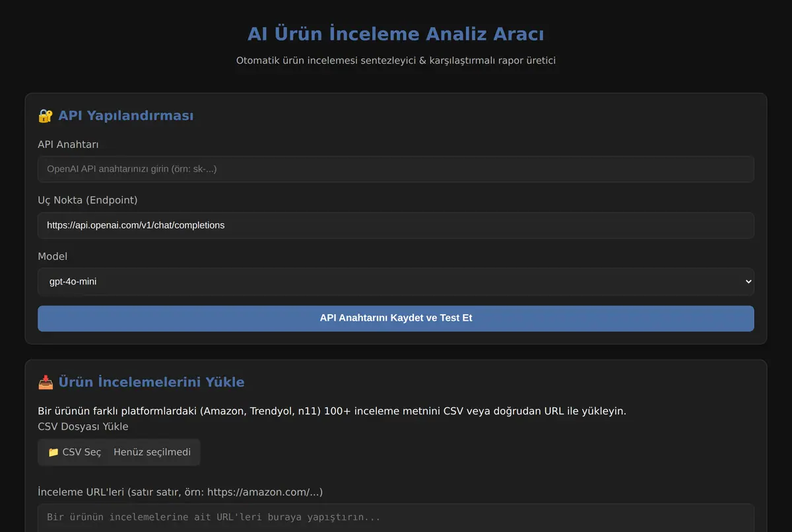
Task: Click the CSV Dosyası Yükle label
Action: pyautogui.click(x=83, y=426)
